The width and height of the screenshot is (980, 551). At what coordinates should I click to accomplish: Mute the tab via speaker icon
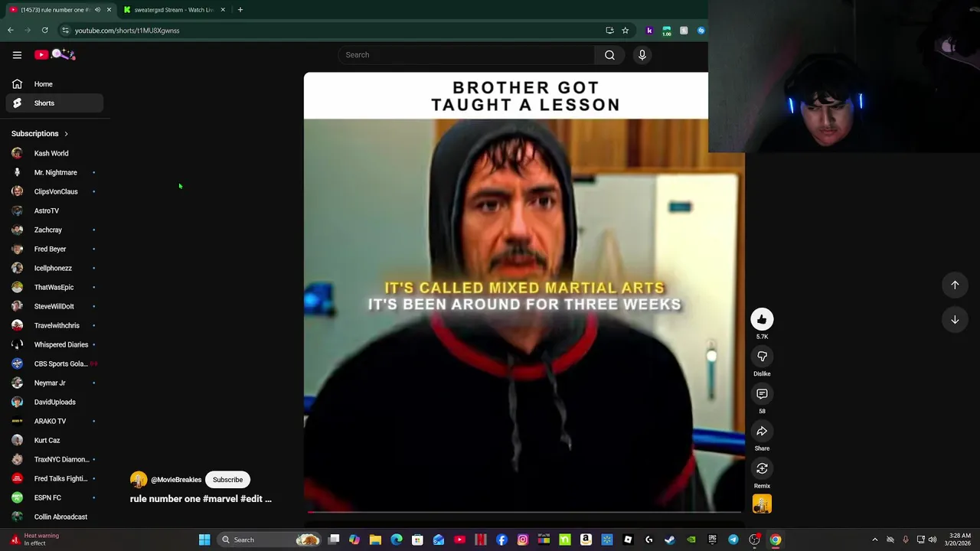(x=97, y=10)
